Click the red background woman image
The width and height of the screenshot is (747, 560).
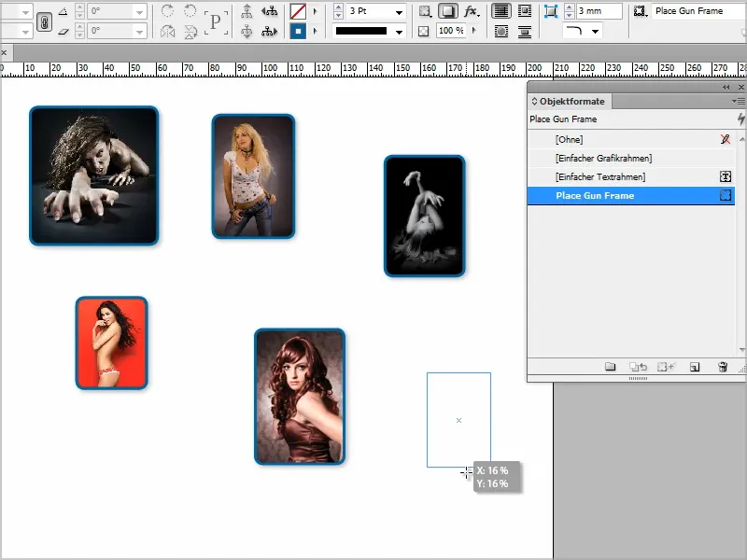[x=111, y=343]
